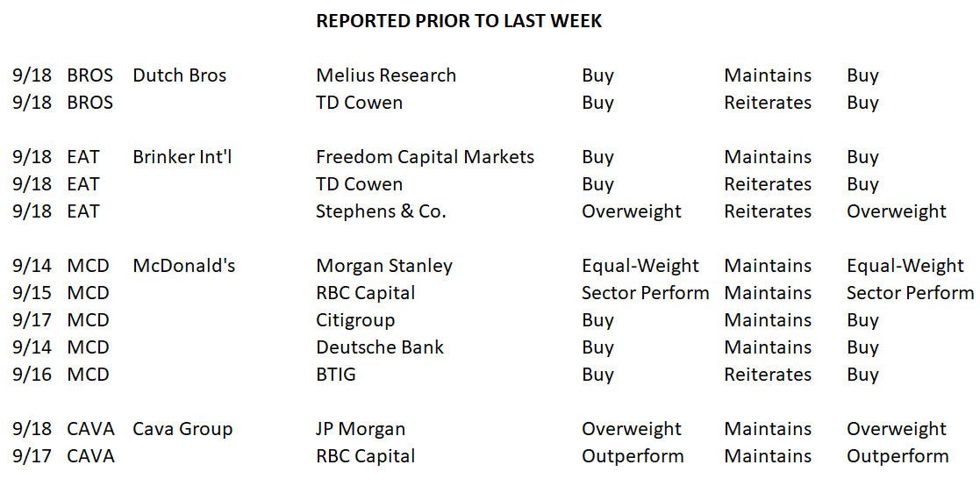Select the McDonald's company name
The height and width of the screenshot is (479, 980).
183,266
